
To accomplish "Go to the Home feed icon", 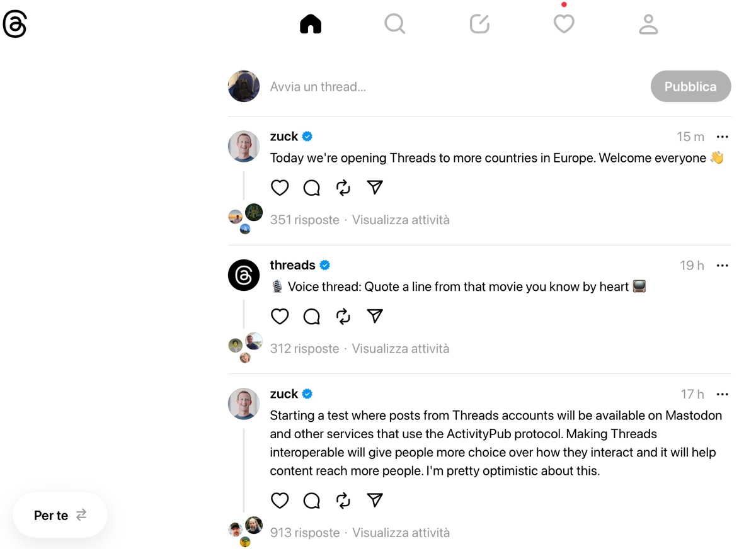I will point(311,24).
